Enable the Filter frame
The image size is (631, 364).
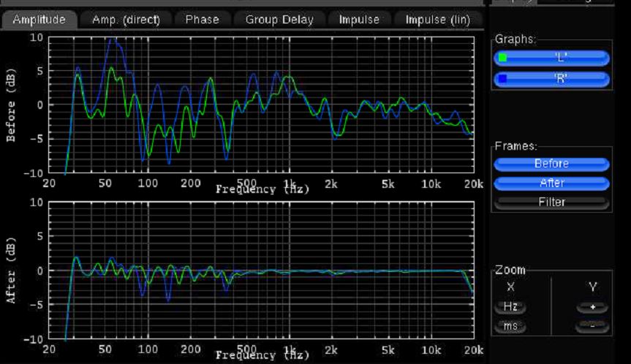[551, 202]
